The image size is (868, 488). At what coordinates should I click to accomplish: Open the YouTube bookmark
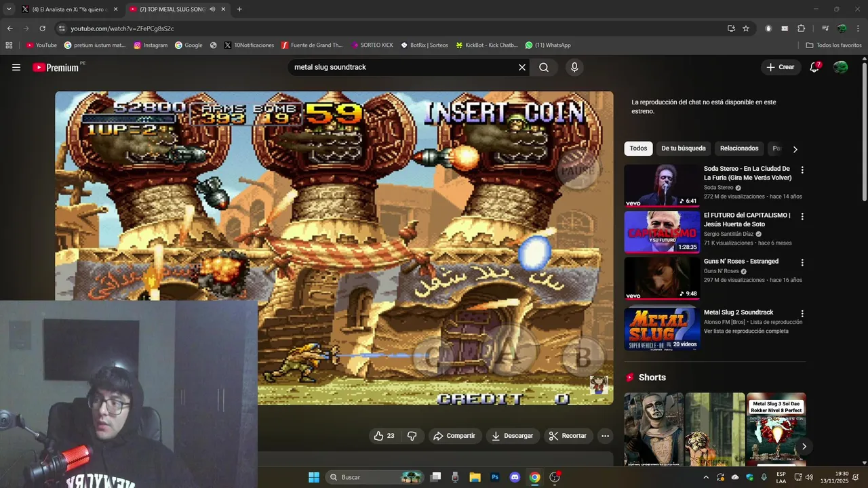pyautogui.click(x=41, y=45)
